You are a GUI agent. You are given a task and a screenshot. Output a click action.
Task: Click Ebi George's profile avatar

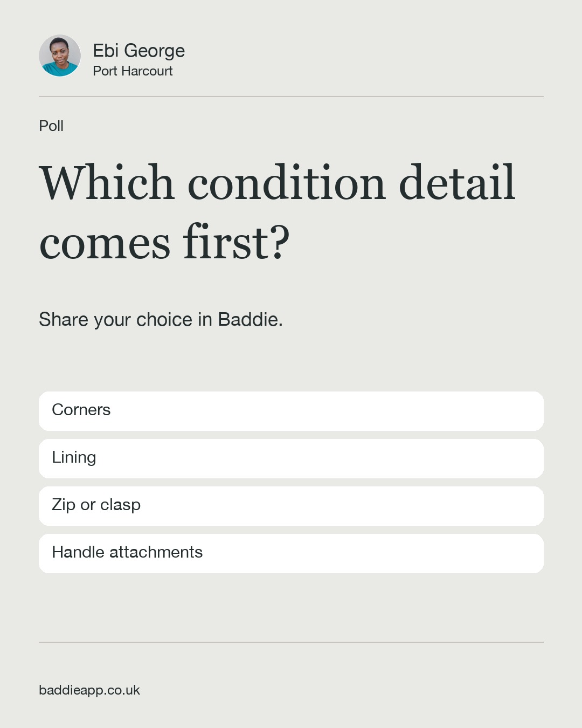click(x=60, y=56)
